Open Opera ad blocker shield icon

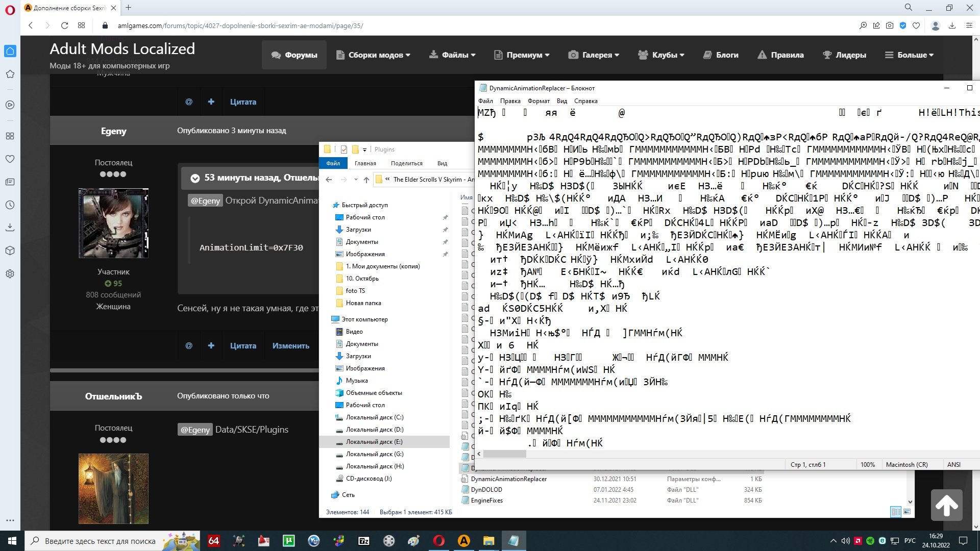pos(903,26)
